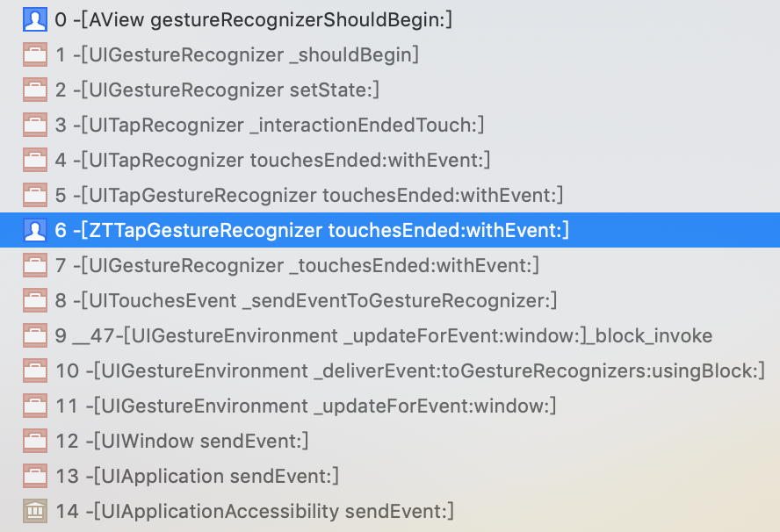Select frame 3 UITapRecognizer _interactionEndedTouch:
Image resolution: width=780 pixels, height=532 pixels.
[390, 125]
